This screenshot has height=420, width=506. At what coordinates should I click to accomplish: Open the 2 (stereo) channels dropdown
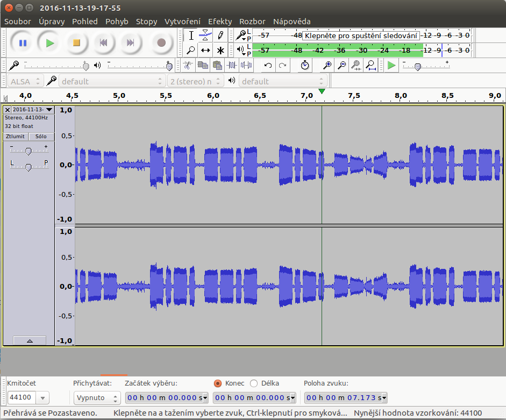point(195,81)
